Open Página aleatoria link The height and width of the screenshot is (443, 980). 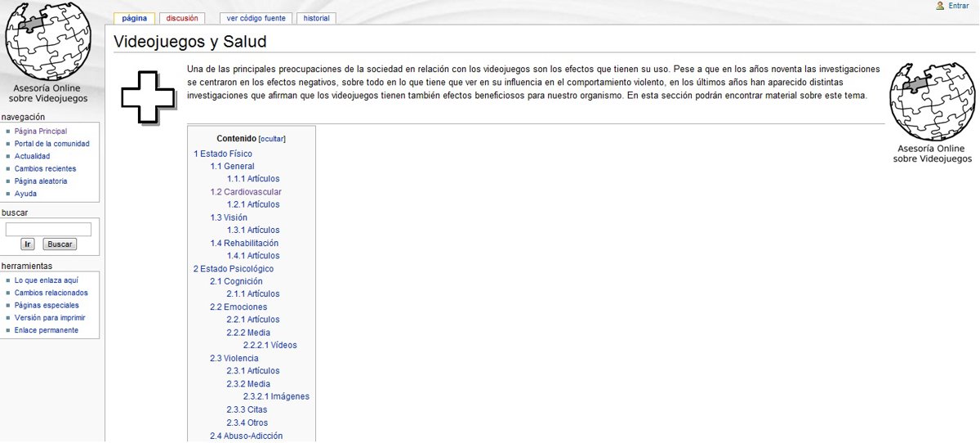pyautogui.click(x=41, y=181)
